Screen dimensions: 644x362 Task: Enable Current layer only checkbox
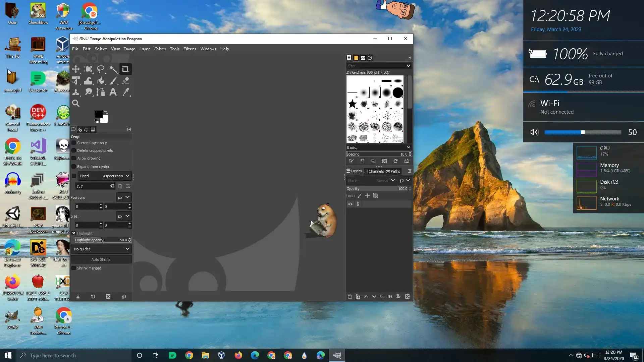[74, 143]
